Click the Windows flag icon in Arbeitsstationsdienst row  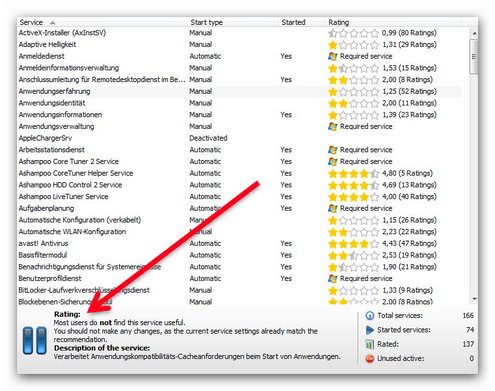[332, 150]
